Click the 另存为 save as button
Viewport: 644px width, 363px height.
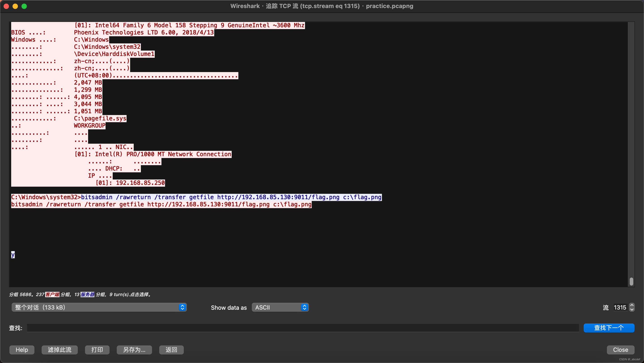tap(134, 350)
